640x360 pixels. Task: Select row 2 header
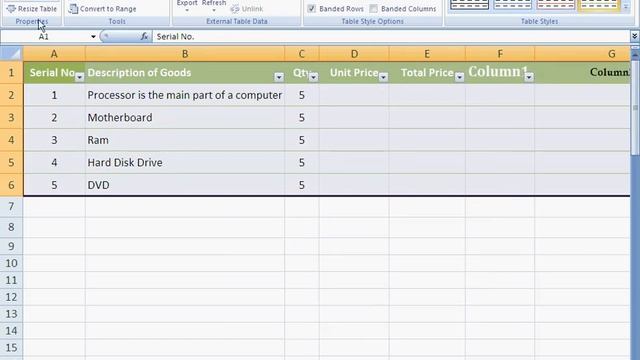[11, 95]
